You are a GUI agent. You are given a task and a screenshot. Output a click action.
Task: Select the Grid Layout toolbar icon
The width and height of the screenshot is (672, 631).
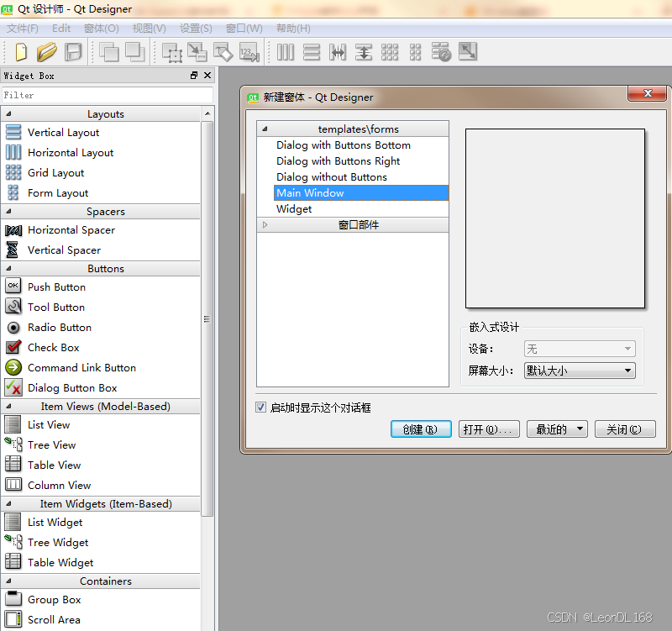click(390, 52)
